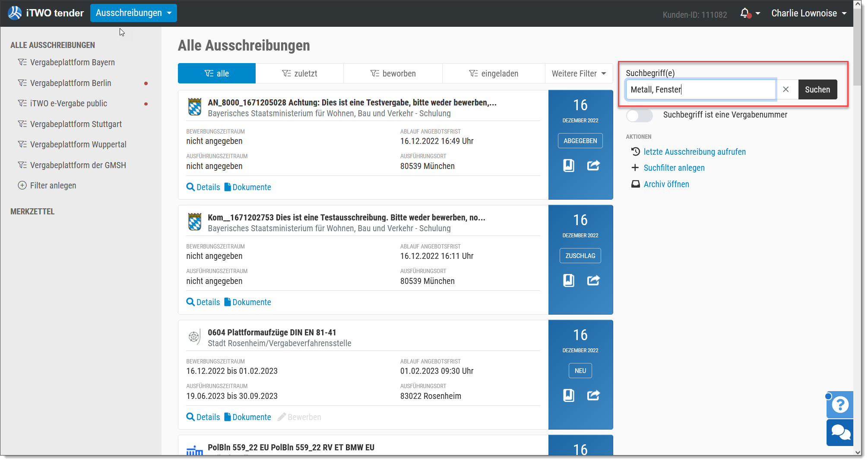Click the iTWO tender logo icon

pyautogui.click(x=15, y=13)
